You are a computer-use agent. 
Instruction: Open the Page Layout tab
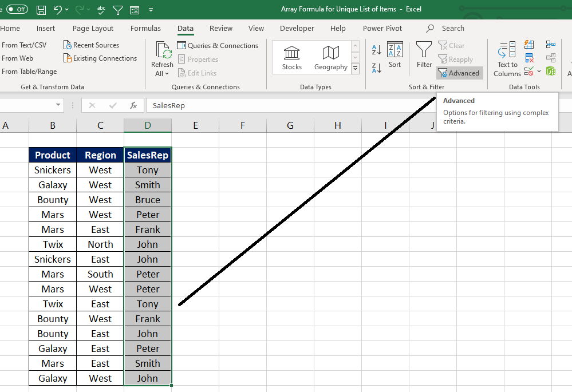click(93, 29)
